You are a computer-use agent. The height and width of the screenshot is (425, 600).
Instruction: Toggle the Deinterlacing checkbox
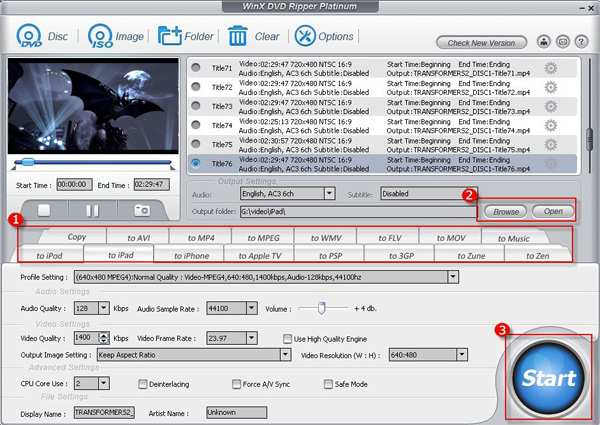(x=142, y=384)
